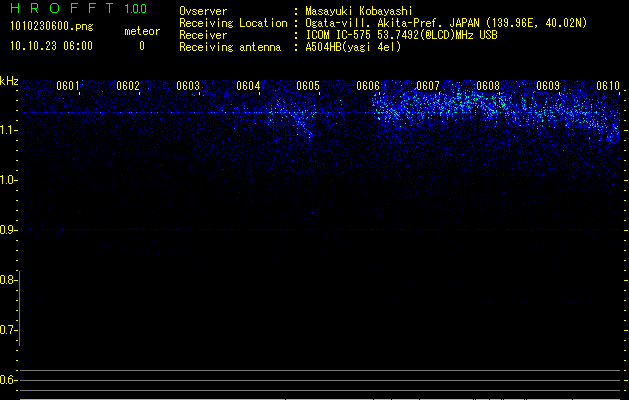Viewport: 629px width, 400px height.
Task: Click the 'Receiving antenna' field label
Action: (x=230, y=47)
